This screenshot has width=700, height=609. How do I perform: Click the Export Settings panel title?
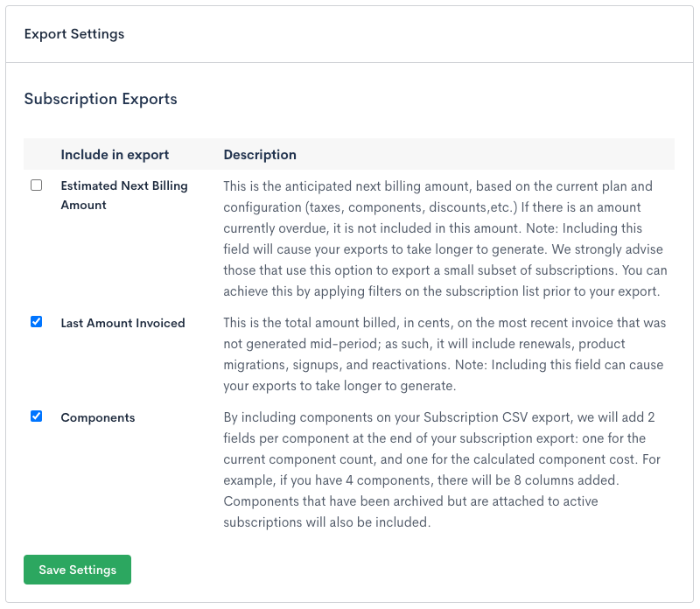[74, 34]
